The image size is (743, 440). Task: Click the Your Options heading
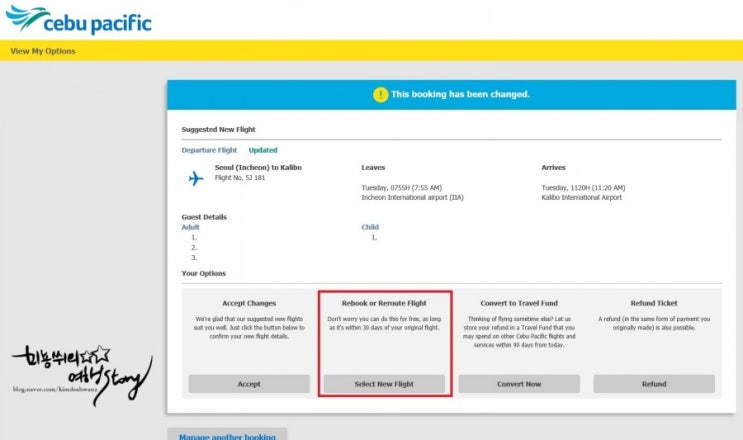[x=204, y=273]
